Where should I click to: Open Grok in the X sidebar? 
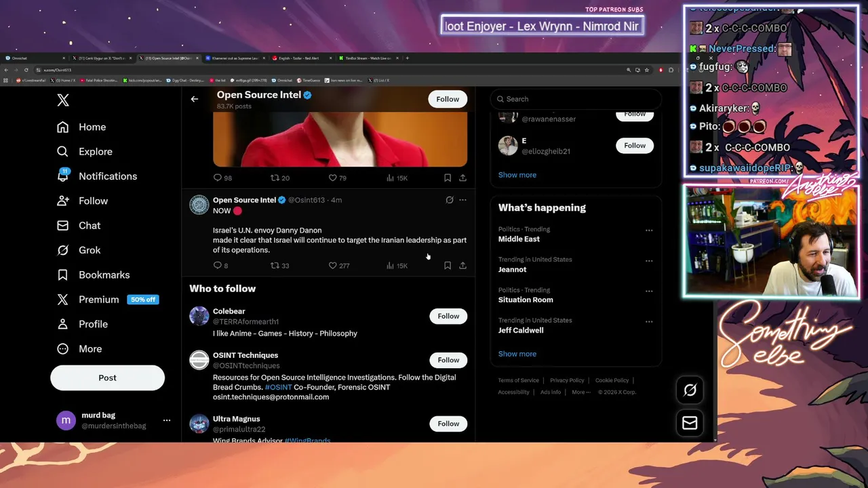(79, 250)
